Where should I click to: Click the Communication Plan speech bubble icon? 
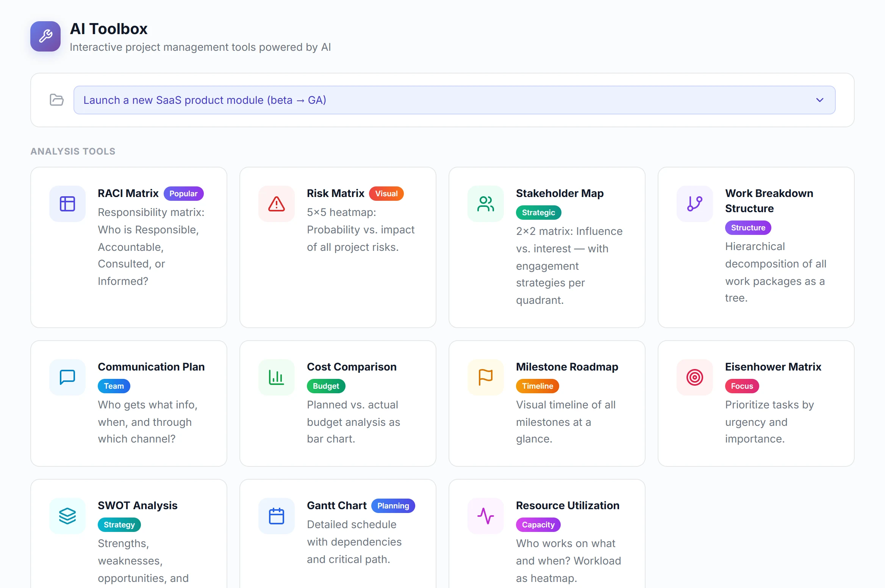click(67, 377)
